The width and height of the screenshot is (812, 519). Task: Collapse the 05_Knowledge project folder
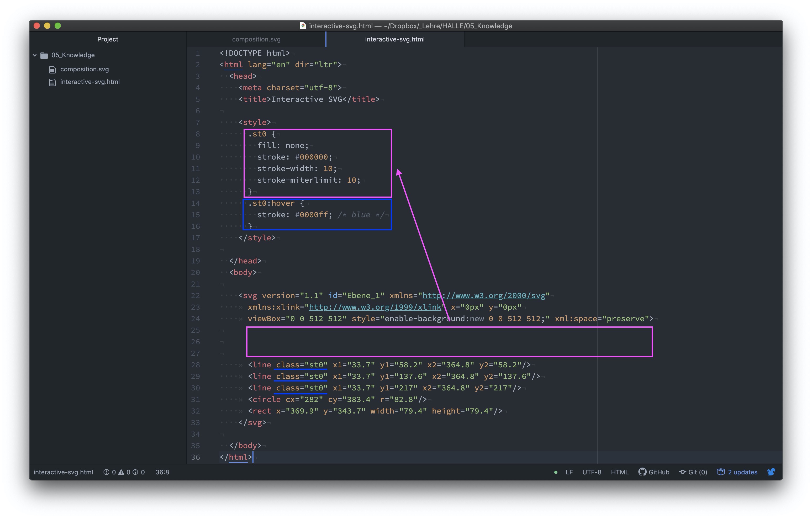pyautogui.click(x=35, y=55)
